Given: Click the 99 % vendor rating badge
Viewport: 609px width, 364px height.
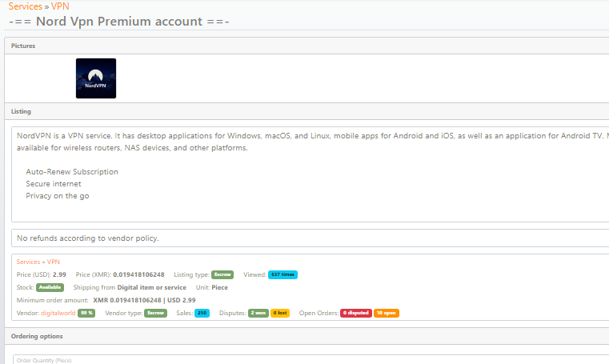Looking at the screenshot, I should (x=86, y=313).
